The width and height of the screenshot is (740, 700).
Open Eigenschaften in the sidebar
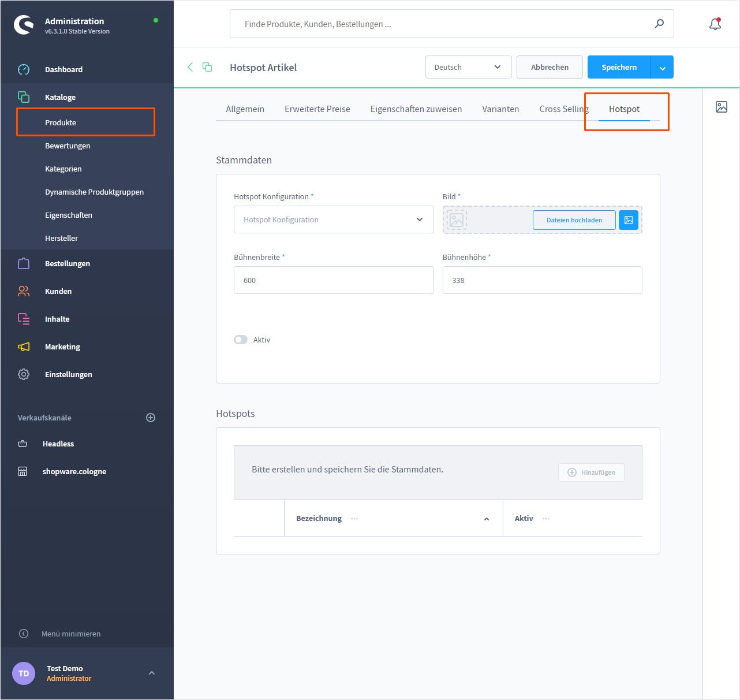[x=69, y=215]
